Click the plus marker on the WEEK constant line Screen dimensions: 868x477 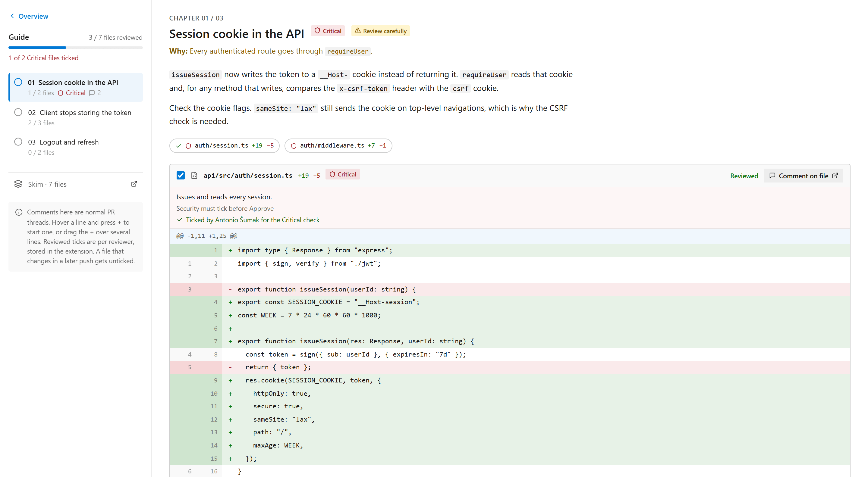(231, 315)
